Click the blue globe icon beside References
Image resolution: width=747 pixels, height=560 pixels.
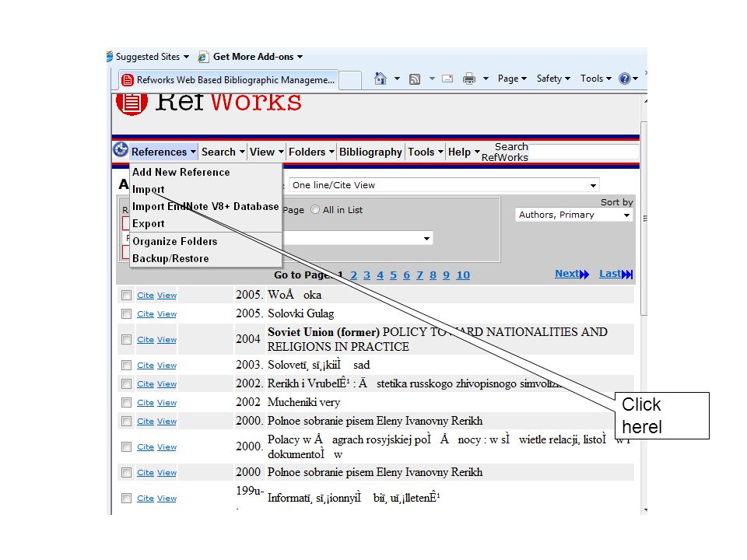coord(121,150)
